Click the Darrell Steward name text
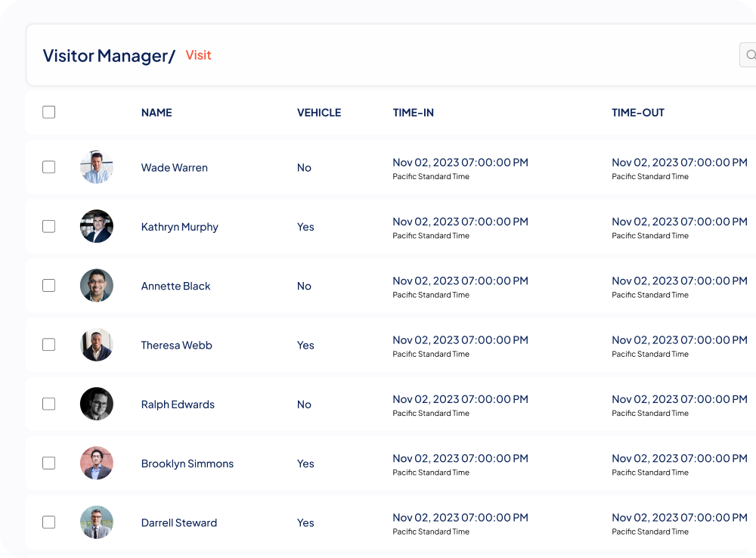The image size is (756, 558). pos(179,522)
